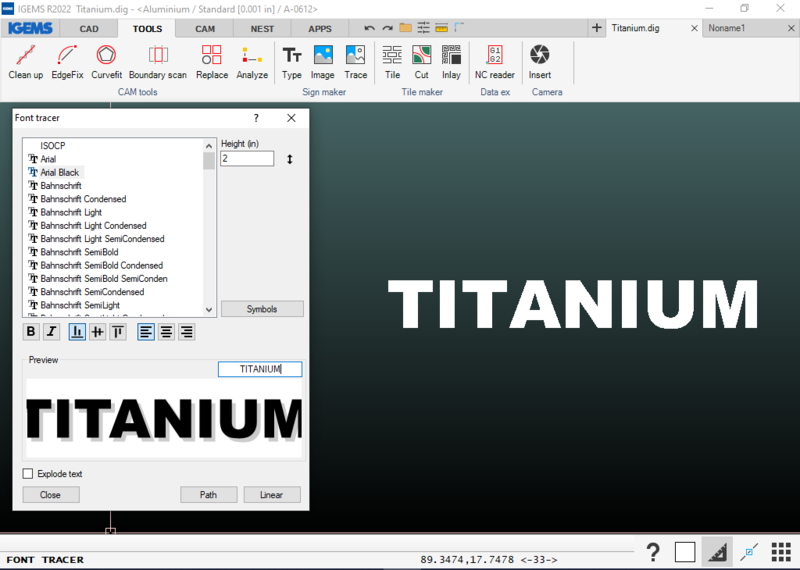The image size is (800, 570).
Task: Undo the last action
Action: 369,28
